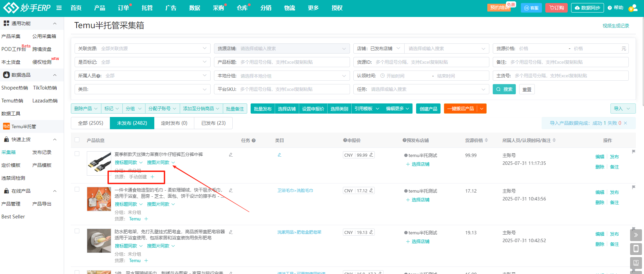644x274 pixels.
Task: Edit declared price pencil for 19.13
Action: coord(371,232)
